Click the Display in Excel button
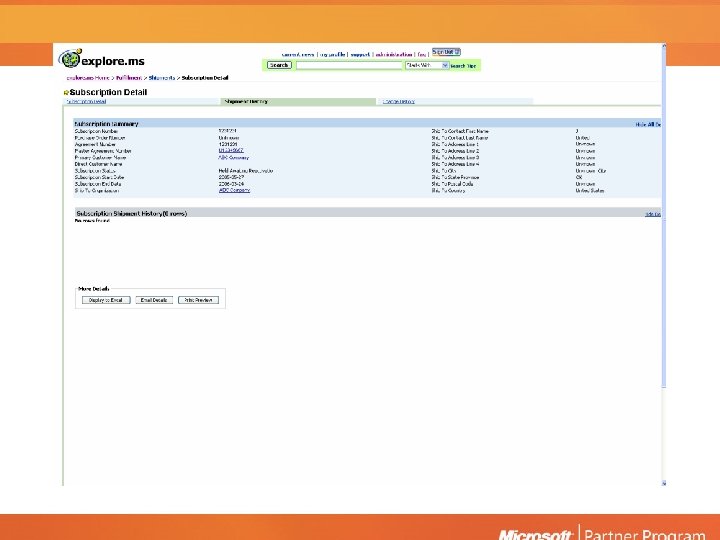The height and width of the screenshot is (540, 720). tap(106, 300)
